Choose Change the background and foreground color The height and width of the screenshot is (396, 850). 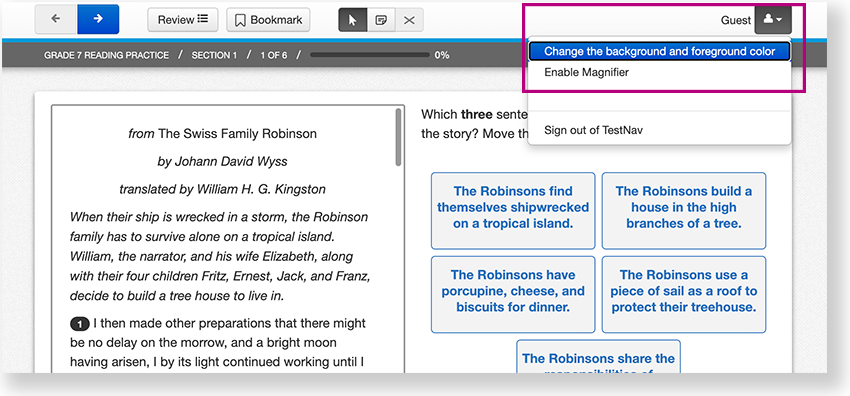(x=659, y=51)
